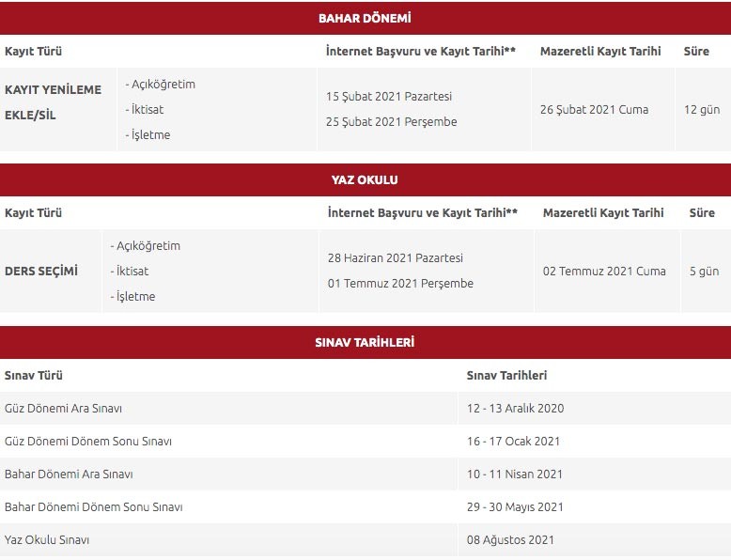Click the 28 Haziran 2021 Pazartesi date
This screenshot has height=560, width=731.
(x=396, y=258)
